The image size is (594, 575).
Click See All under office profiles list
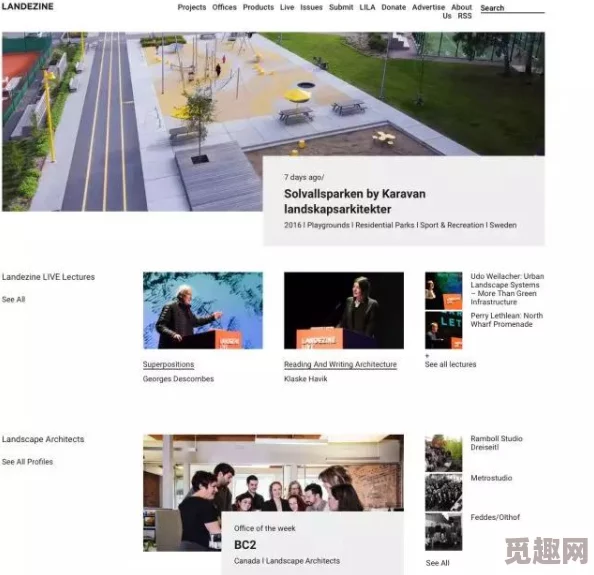tap(437, 563)
